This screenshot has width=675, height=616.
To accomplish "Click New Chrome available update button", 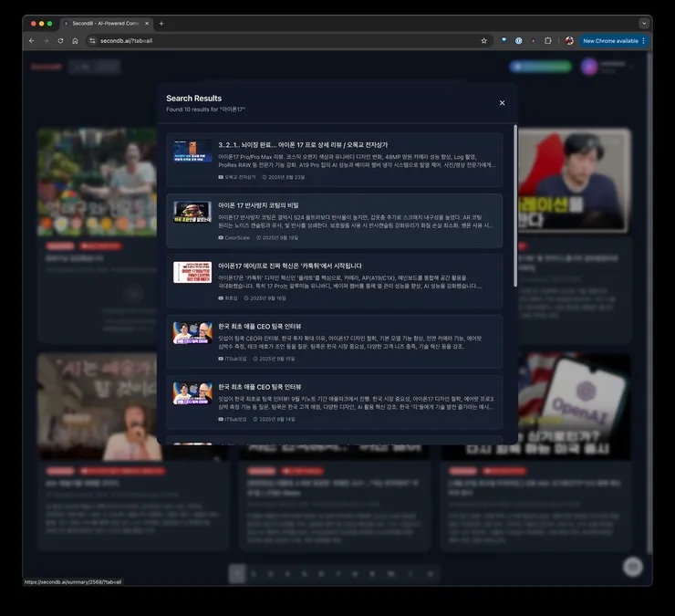I will click(610, 41).
